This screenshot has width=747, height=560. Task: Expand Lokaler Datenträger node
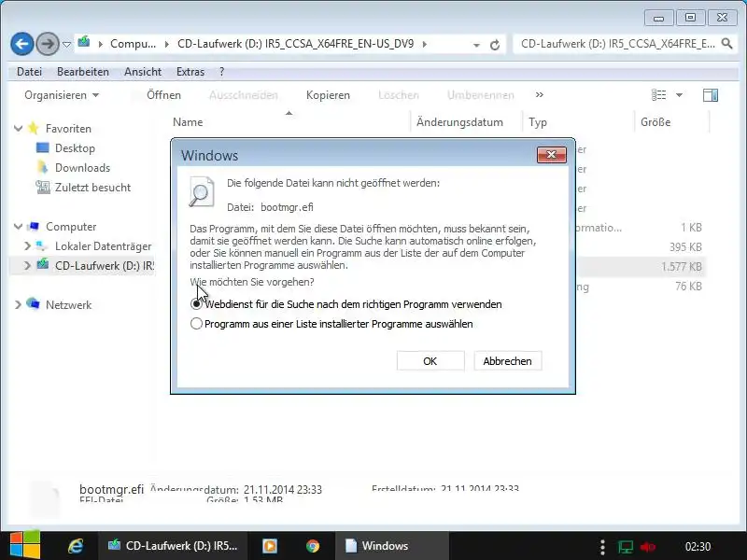(27, 246)
